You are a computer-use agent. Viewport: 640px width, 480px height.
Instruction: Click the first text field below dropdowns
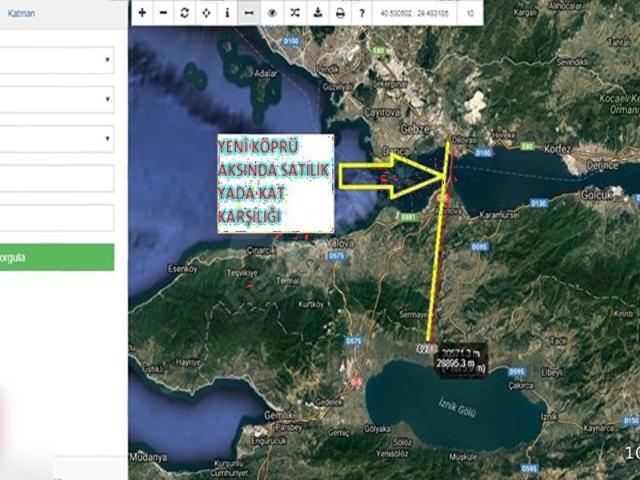point(56,178)
